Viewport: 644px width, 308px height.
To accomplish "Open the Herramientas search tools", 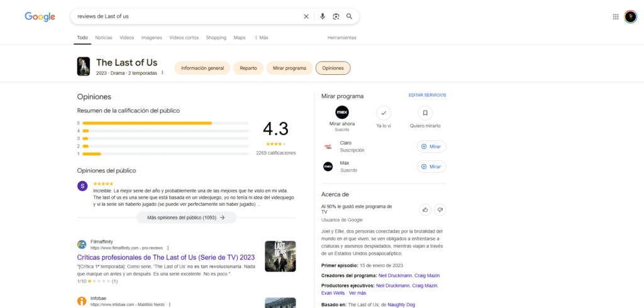I will 341,38.
